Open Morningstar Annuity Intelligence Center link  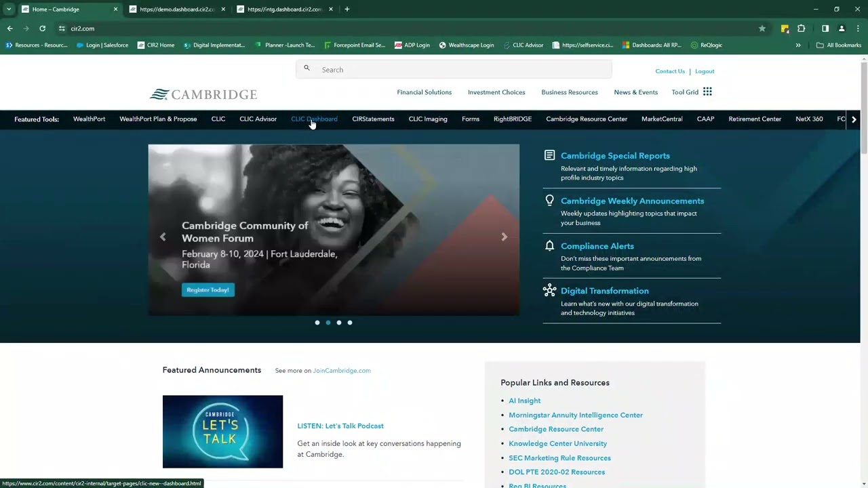[576, 415]
